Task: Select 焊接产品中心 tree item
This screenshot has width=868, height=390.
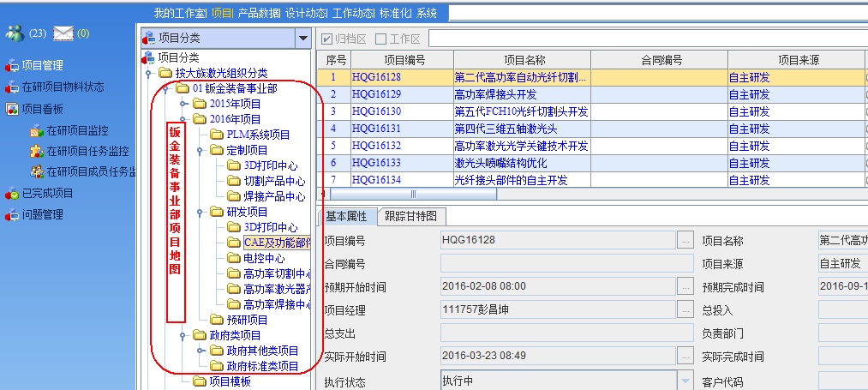Action: 274,196
